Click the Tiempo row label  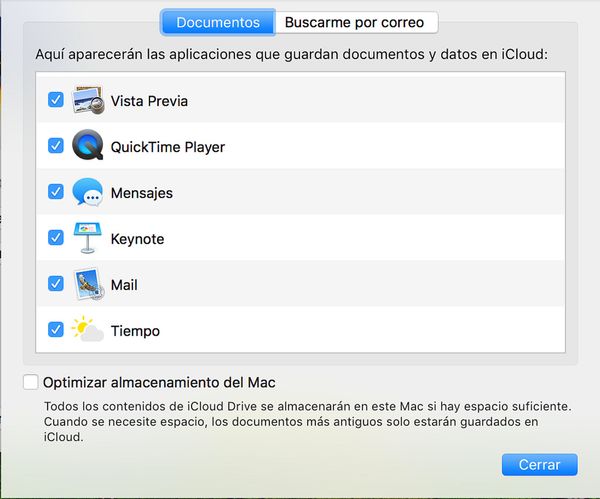[135, 331]
